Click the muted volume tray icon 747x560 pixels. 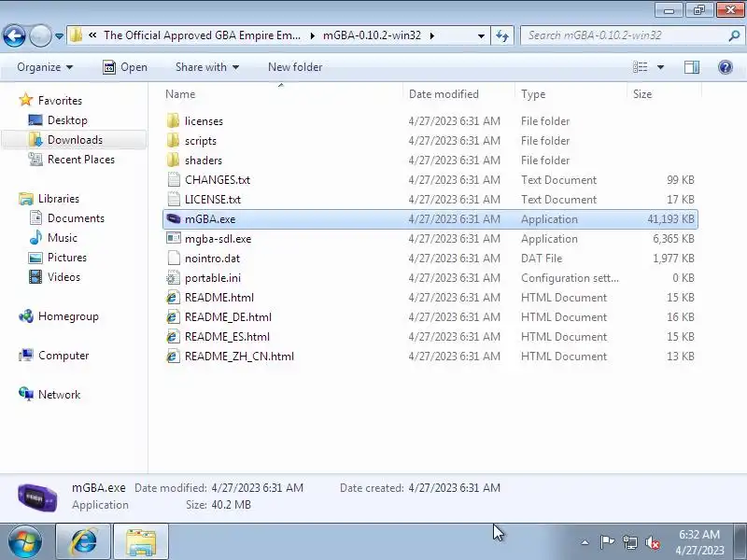[652, 542]
